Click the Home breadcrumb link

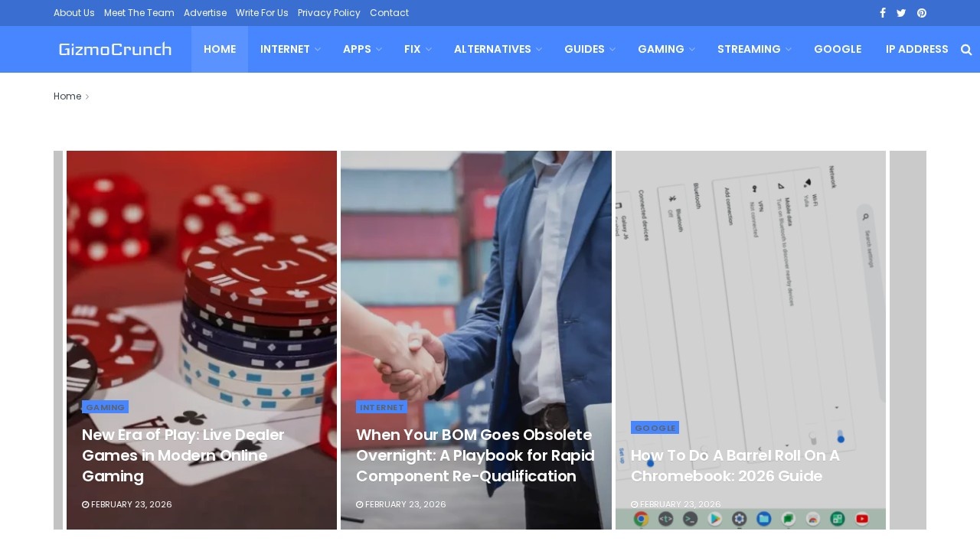[67, 96]
